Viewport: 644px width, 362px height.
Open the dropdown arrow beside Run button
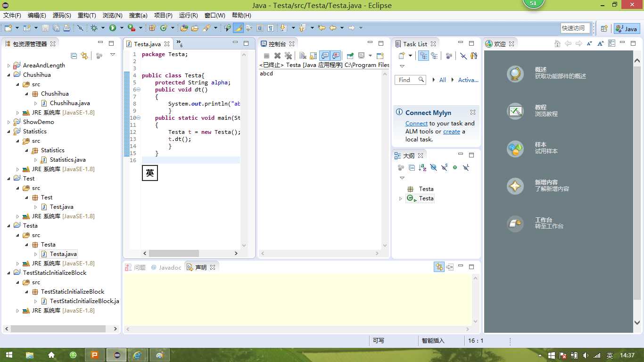point(121,28)
